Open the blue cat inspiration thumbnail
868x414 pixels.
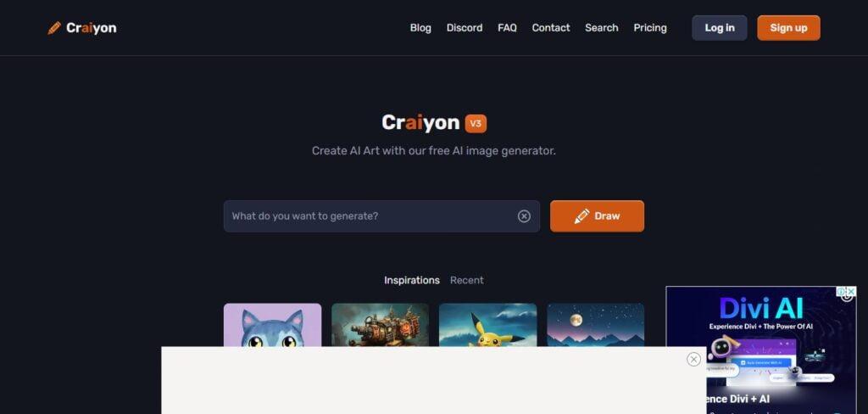pyautogui.click(x=272, y=325)
